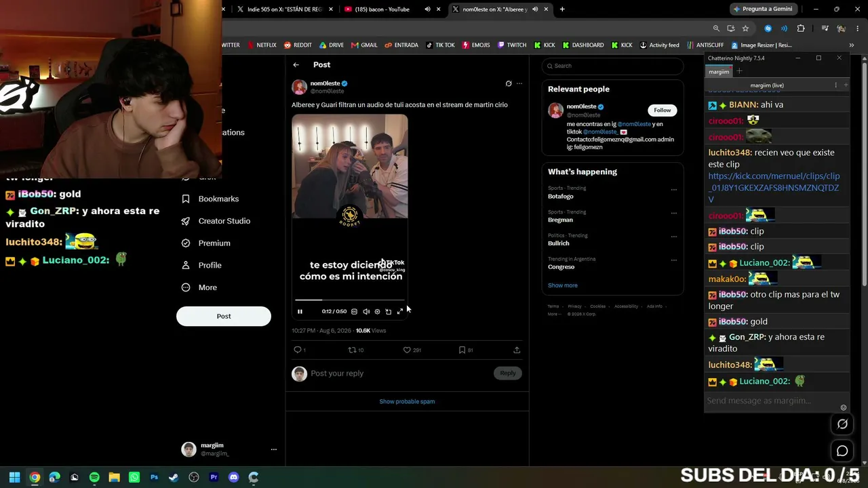Like the post with heart icon
The image size is (868, 488).
tap(407, 350)
